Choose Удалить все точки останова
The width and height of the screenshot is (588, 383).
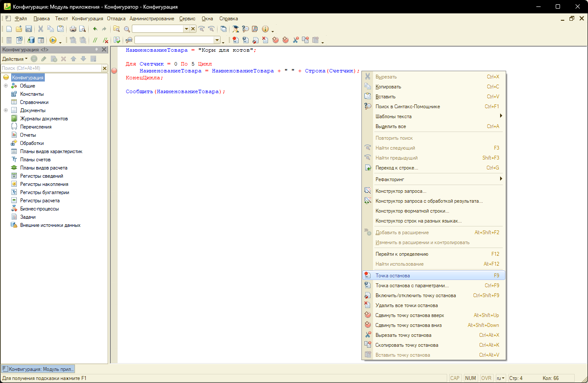coord(434,305)
